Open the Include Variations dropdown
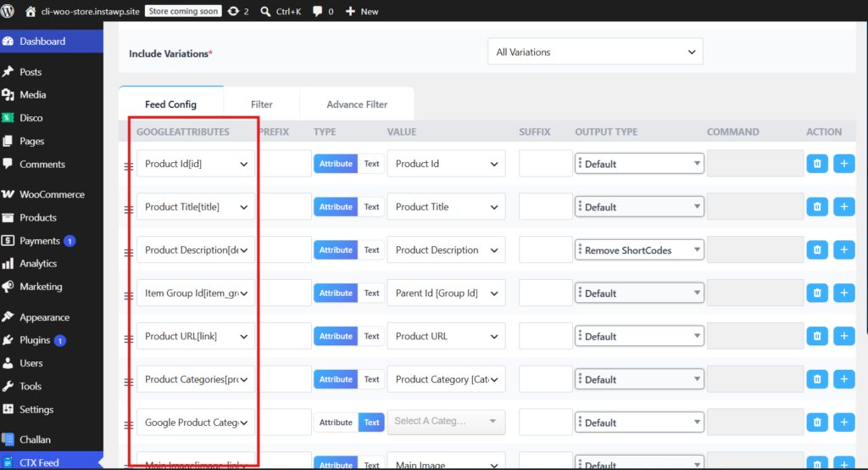The width and height of the screenshot is (868, 470). 595,52
